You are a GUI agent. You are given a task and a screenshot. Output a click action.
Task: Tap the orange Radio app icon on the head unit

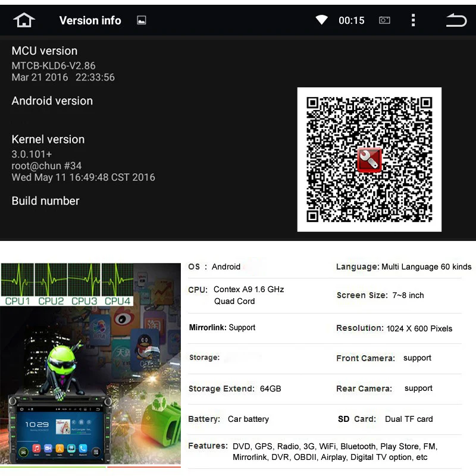point(60,449)
